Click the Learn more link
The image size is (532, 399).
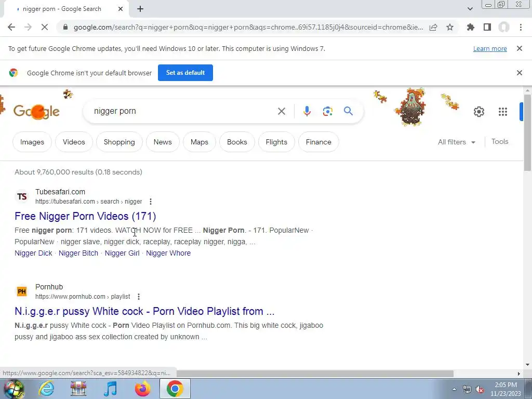(490, 48)
